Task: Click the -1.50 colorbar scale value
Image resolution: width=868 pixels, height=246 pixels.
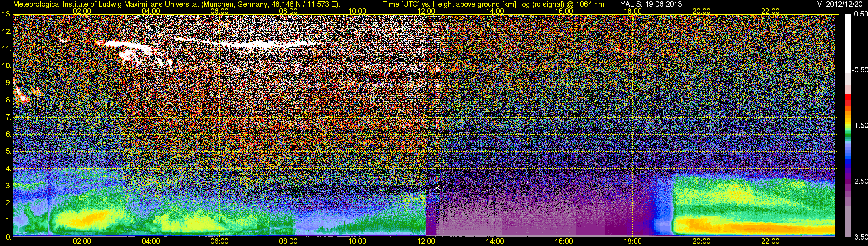Action: click(x=860, y=126)
